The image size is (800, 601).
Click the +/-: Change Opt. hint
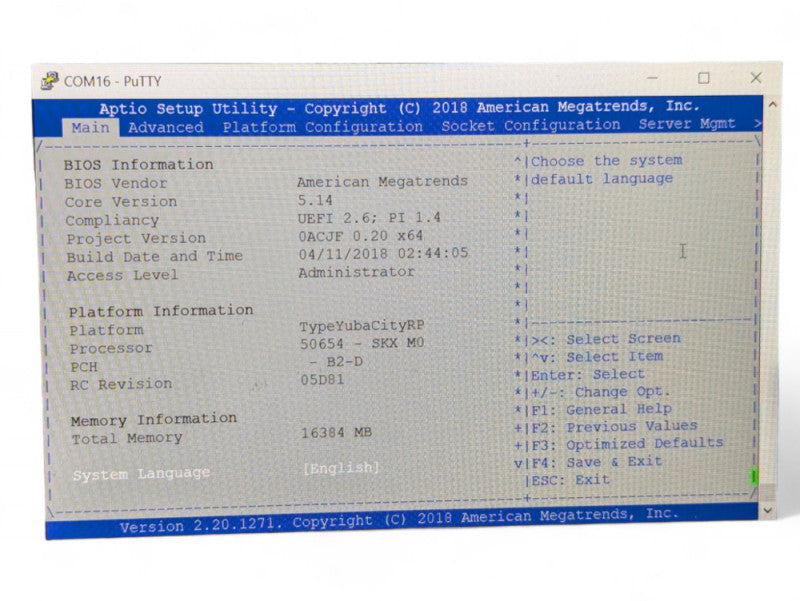point(601,392)
